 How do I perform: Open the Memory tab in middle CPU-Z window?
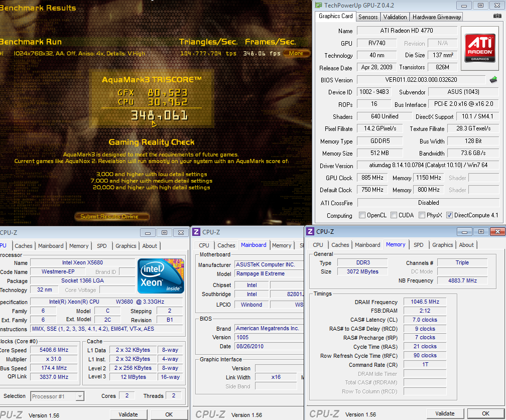(x=282, y=245)
